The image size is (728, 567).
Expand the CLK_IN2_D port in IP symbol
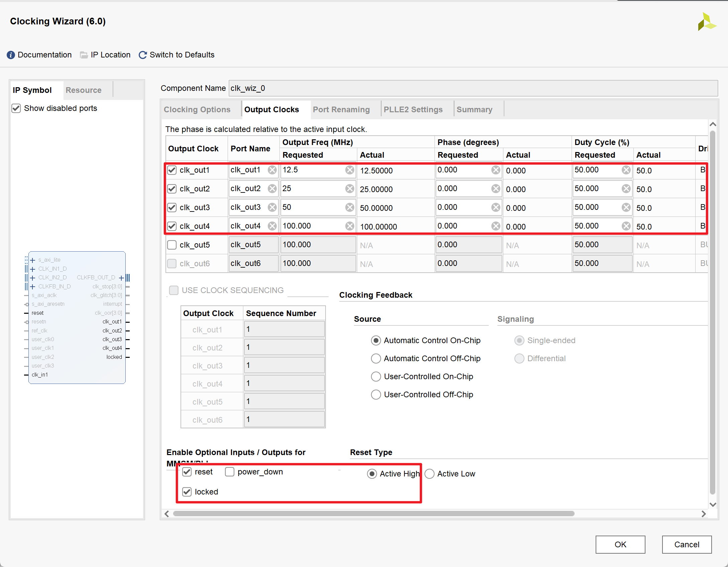33,278
